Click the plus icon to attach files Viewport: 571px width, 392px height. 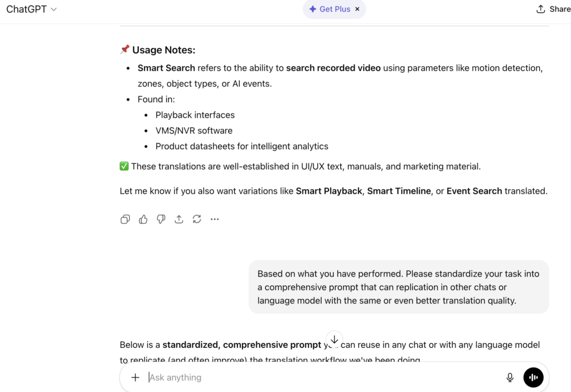[x=135, y=378]
